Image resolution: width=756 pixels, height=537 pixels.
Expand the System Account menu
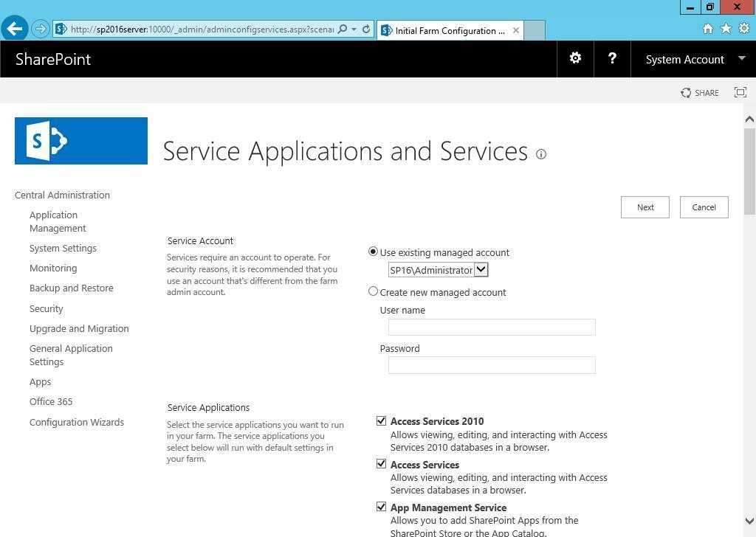[694, 59]
